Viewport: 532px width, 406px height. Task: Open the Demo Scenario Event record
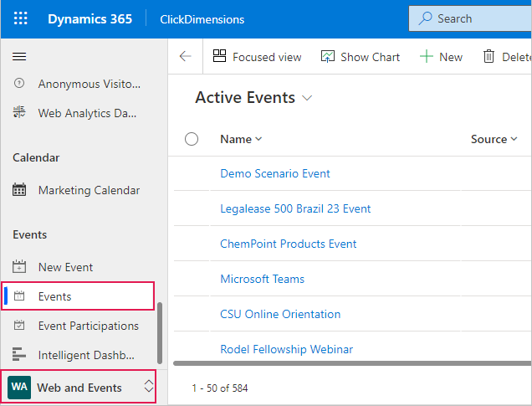(x=275, y=173)
